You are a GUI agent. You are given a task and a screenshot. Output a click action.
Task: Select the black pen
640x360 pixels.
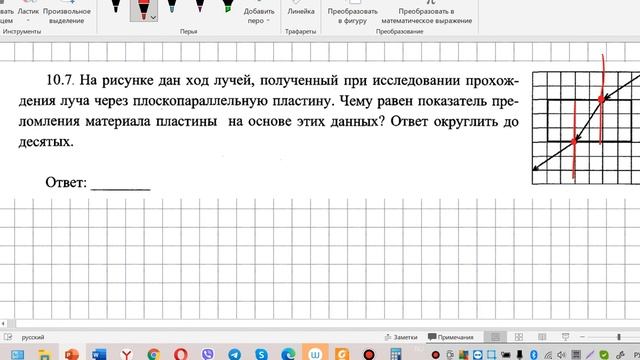[x=116, y=7]
